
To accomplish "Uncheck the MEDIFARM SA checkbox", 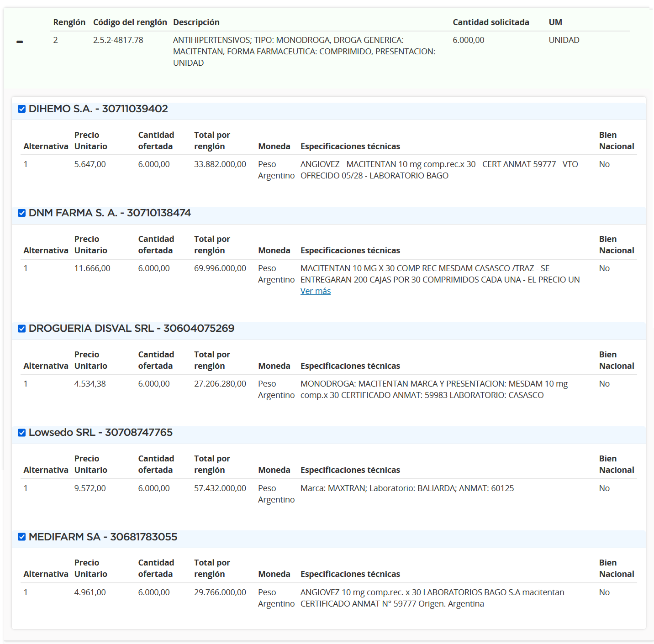I will coord(21,537).
